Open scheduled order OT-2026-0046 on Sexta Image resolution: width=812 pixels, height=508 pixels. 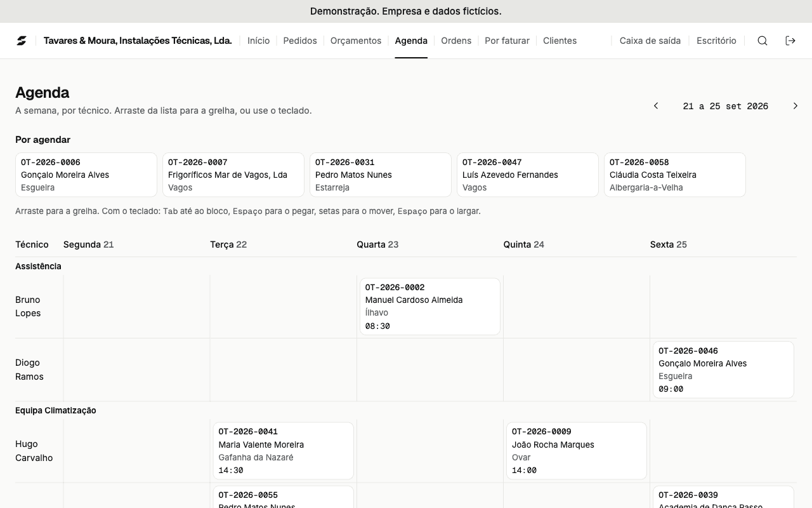[723, 370]
